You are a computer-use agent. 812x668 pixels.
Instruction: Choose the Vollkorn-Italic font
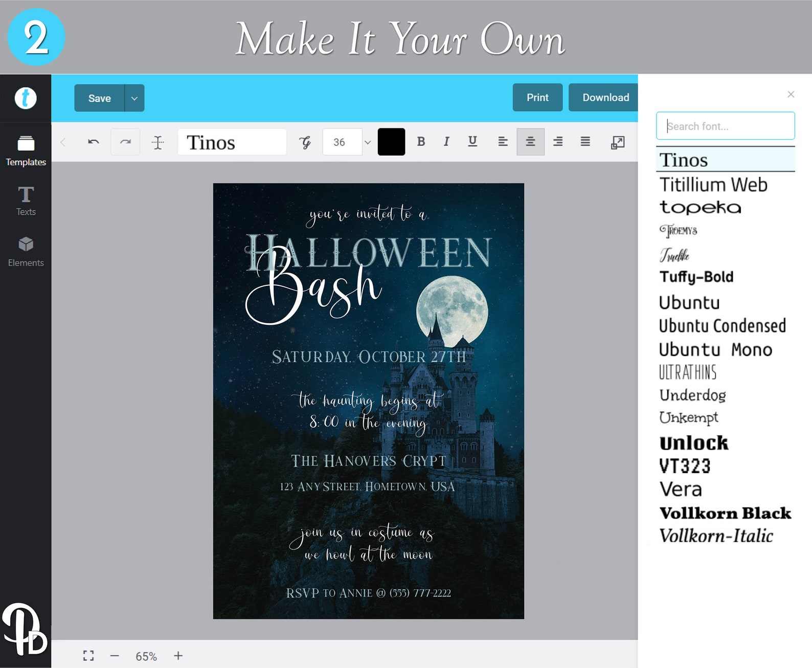point(716,536)
